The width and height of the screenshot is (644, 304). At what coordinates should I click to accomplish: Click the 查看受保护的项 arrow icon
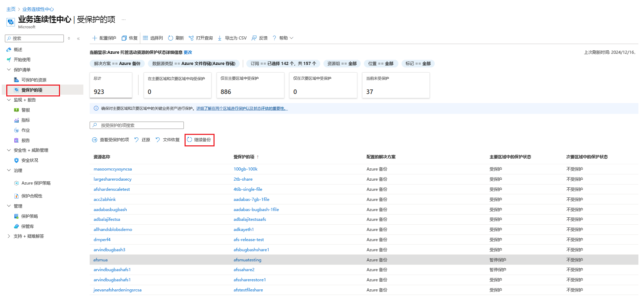coord(95,140)
